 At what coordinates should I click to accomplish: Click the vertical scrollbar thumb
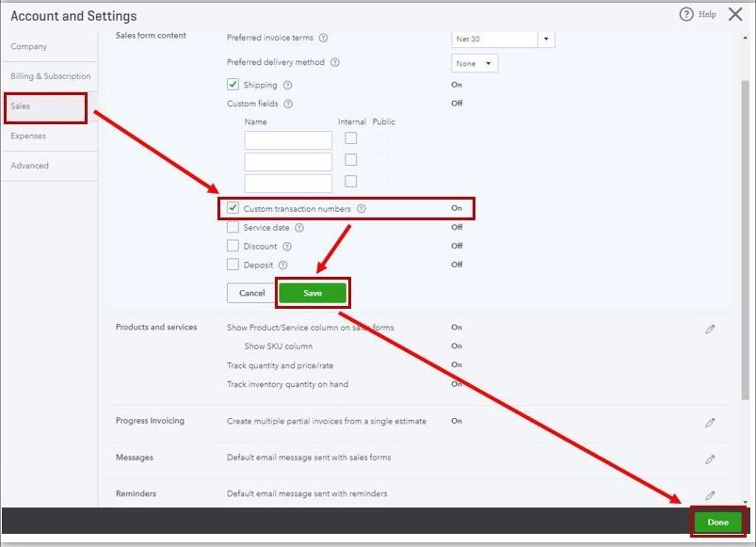pos(745,240)
